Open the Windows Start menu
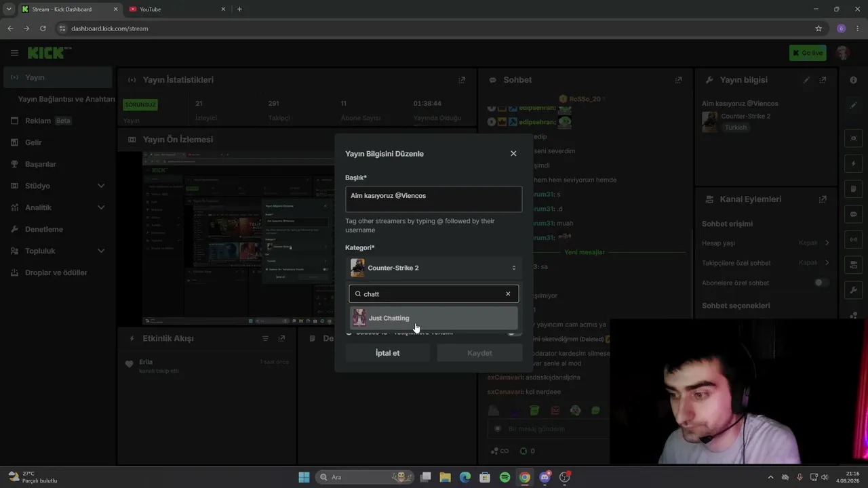Screen dimensions: 868x488 click(x=304, y=477)
